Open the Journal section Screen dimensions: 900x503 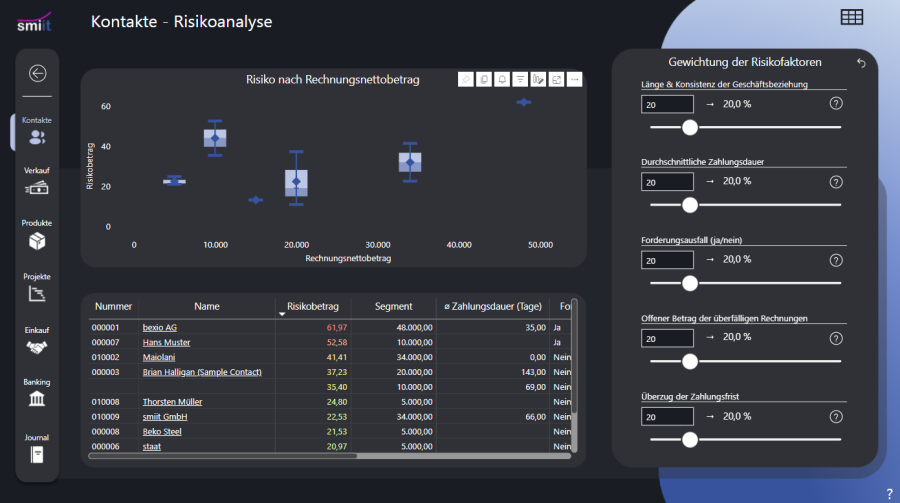pos(37,448)
